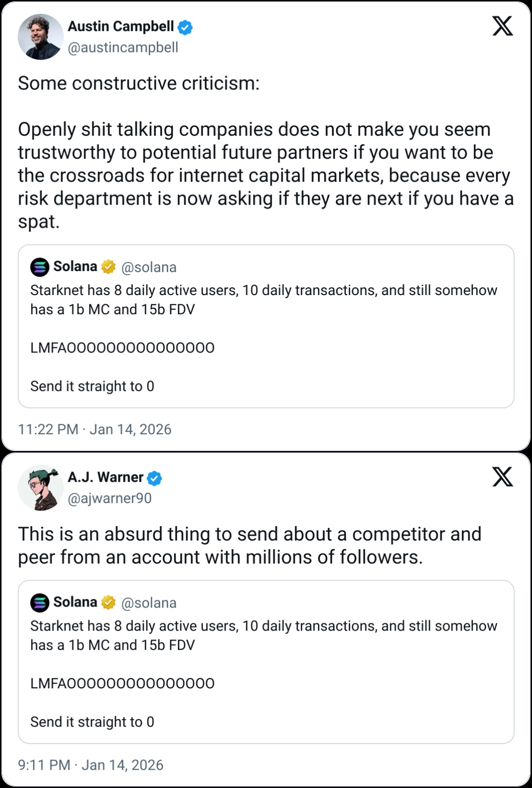Visit the @austincampbell handle

point(123,48)
